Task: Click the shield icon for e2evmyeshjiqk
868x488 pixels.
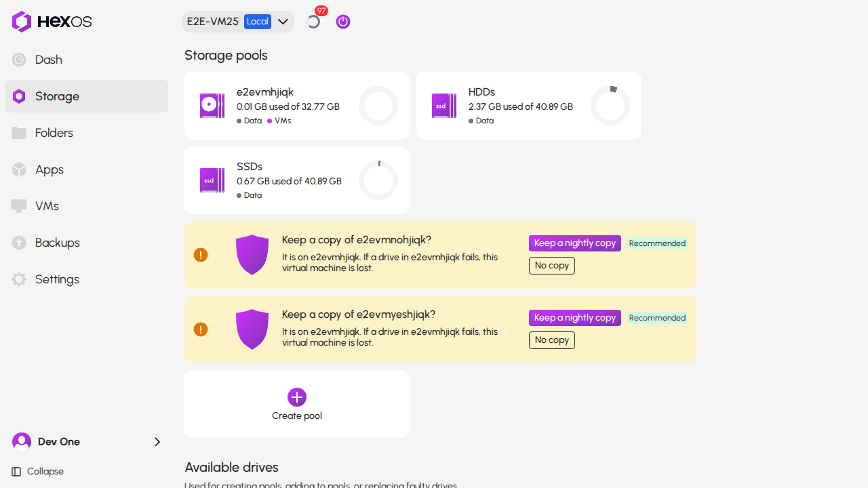Action: click(x=252, y=329)
